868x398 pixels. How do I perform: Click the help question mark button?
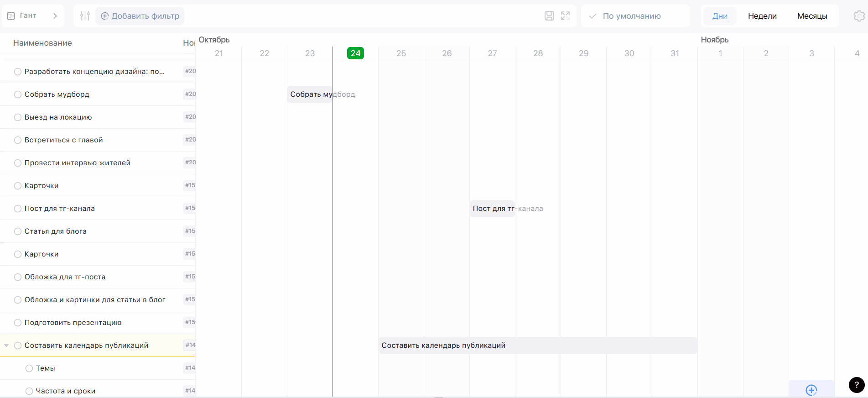[x=856, y=385]
